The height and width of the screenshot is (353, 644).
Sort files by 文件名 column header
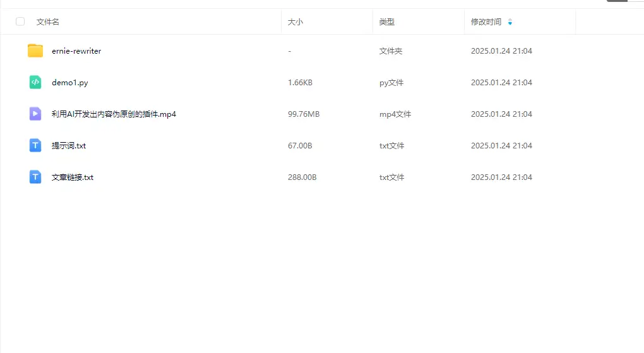[x=48, y=22]
